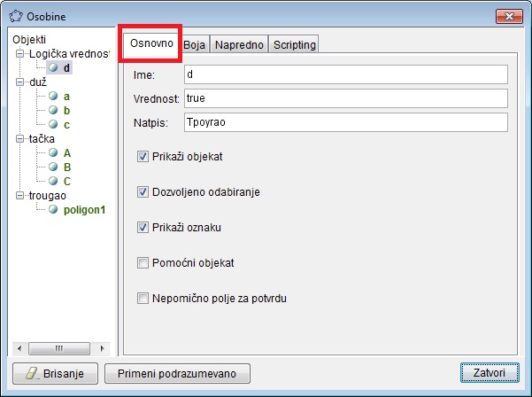532x397 pixels.
Task: Click the sphere icon next to segment b
Action: point(53,110)
